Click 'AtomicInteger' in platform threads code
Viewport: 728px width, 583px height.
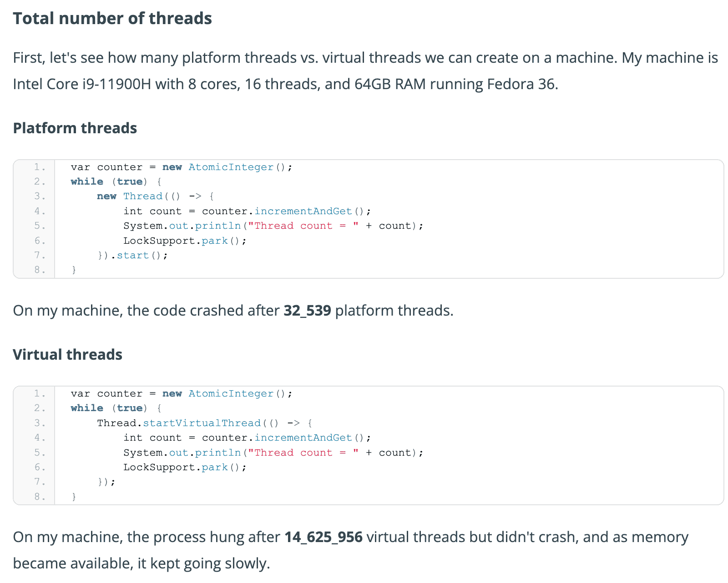[x=231, y=167]
